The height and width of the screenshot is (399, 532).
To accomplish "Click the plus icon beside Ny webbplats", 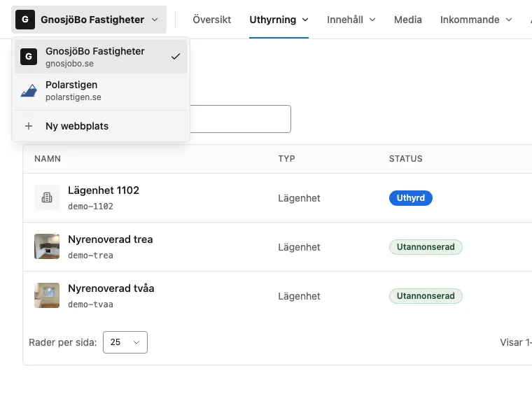I will [29, 126].
